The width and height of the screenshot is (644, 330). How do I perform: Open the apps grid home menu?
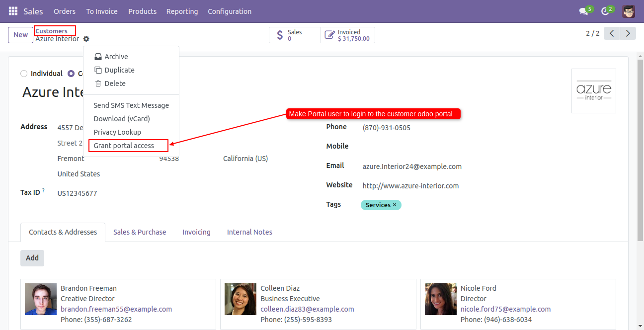tap(13, 11)
